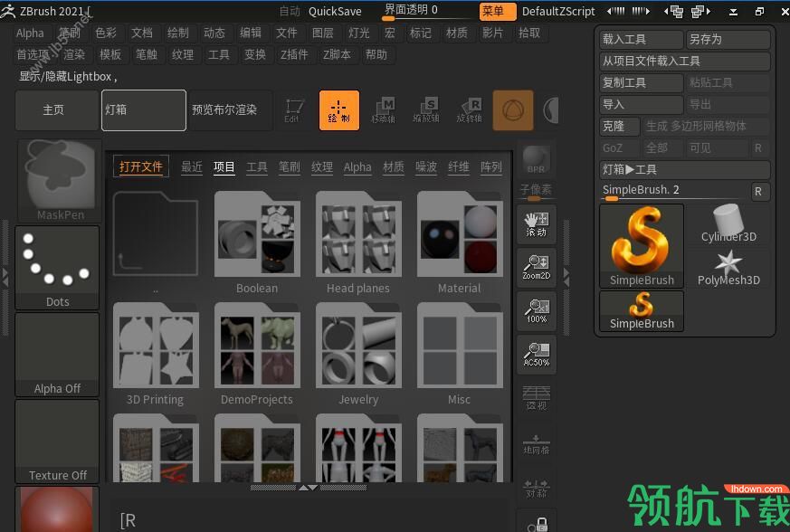The height and width of the screenshot is (532, 790).
Task: Toggle the perspective grid icon
Action: (536, 397)
